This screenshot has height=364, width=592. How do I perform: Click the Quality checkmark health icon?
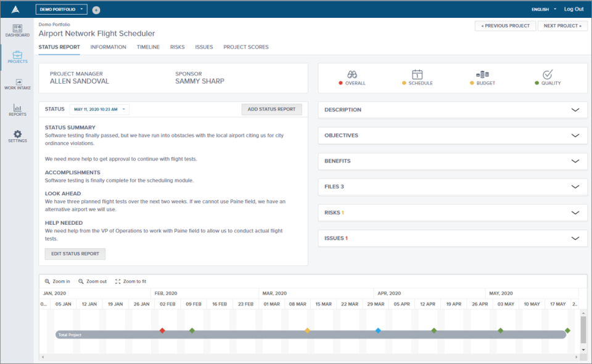tap(549, 73)
